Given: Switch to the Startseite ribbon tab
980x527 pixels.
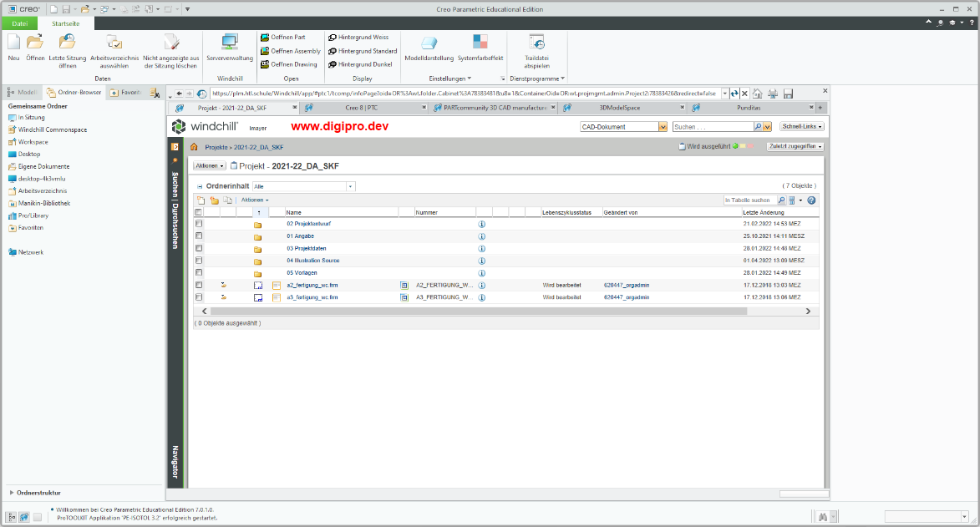Looking at the screenshot, I should (66, 23).
